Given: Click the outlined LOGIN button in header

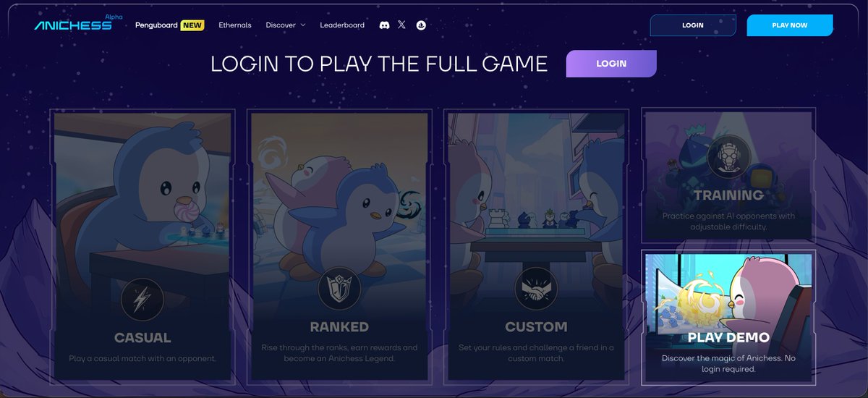Looking at the screenshot, I should click(x=693, y=25).
